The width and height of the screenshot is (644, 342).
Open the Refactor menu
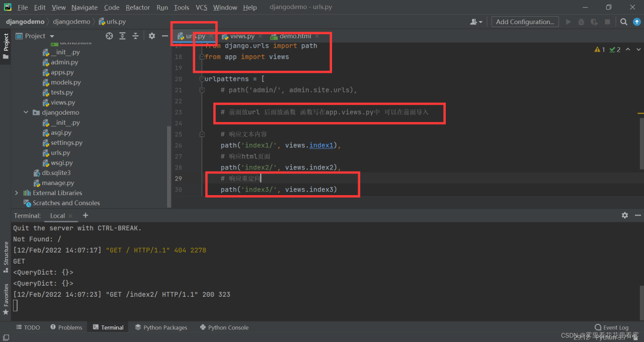click(x=138, y=8)
